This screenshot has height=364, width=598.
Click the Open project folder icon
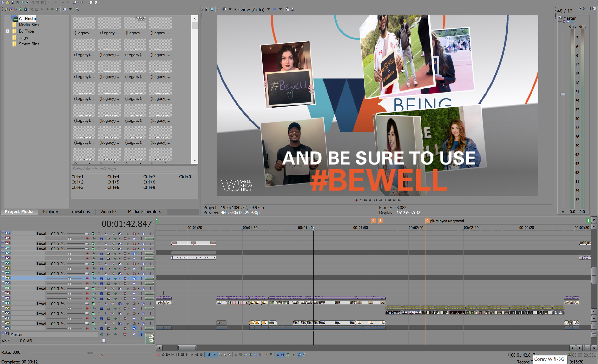click(x=8, y=2)
